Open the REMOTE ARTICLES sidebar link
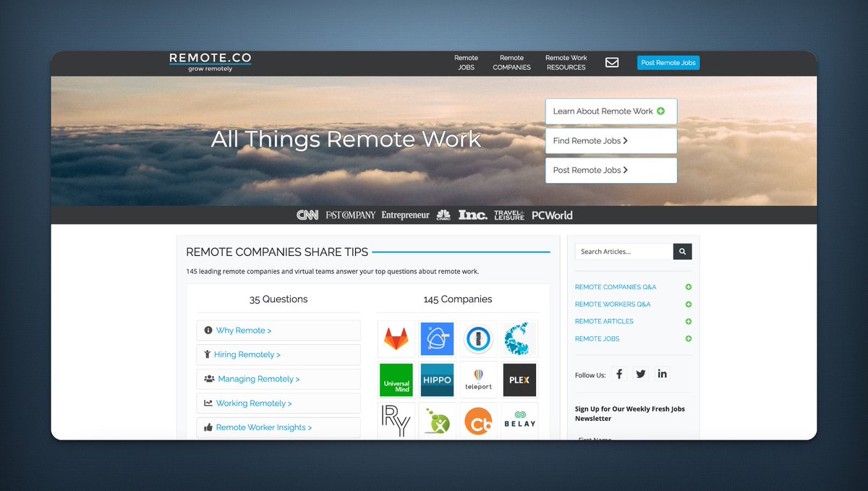This screenshot has width=868, height=491. click(x=604, y=322)
